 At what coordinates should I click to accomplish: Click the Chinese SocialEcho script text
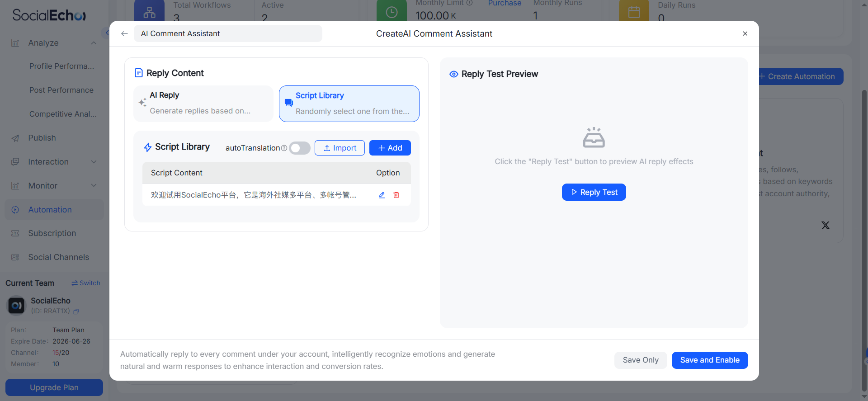coord(254,195)
